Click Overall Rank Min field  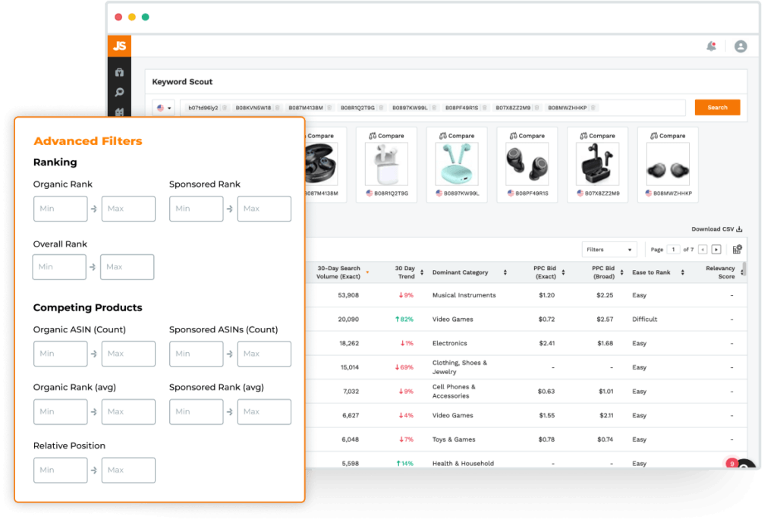59,266
